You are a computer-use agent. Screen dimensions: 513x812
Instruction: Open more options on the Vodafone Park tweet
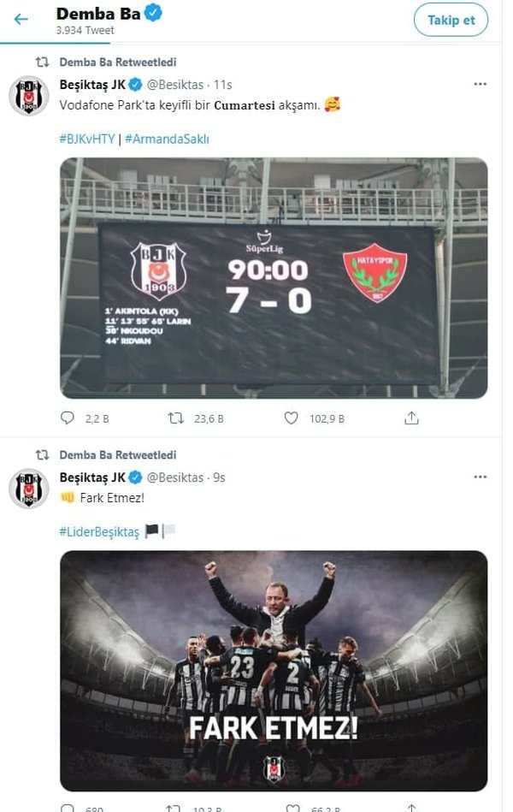480,84
